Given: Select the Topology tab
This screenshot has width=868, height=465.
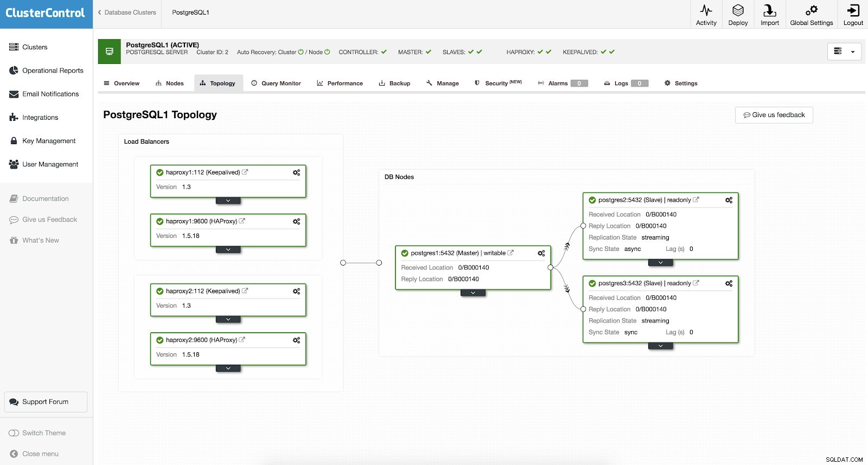Looking at the screenshot, I should click(218, 83).
